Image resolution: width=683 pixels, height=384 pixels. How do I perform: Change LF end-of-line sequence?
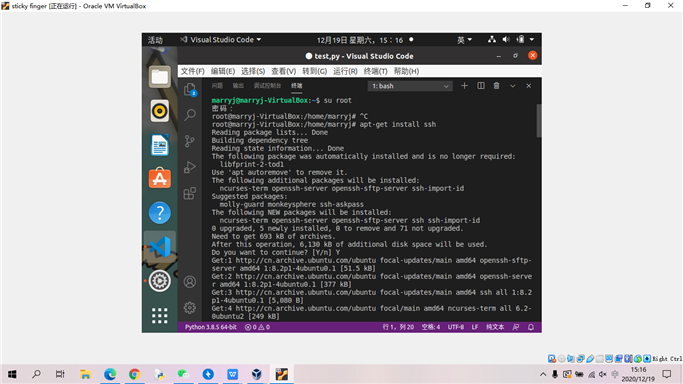[475, 327]
